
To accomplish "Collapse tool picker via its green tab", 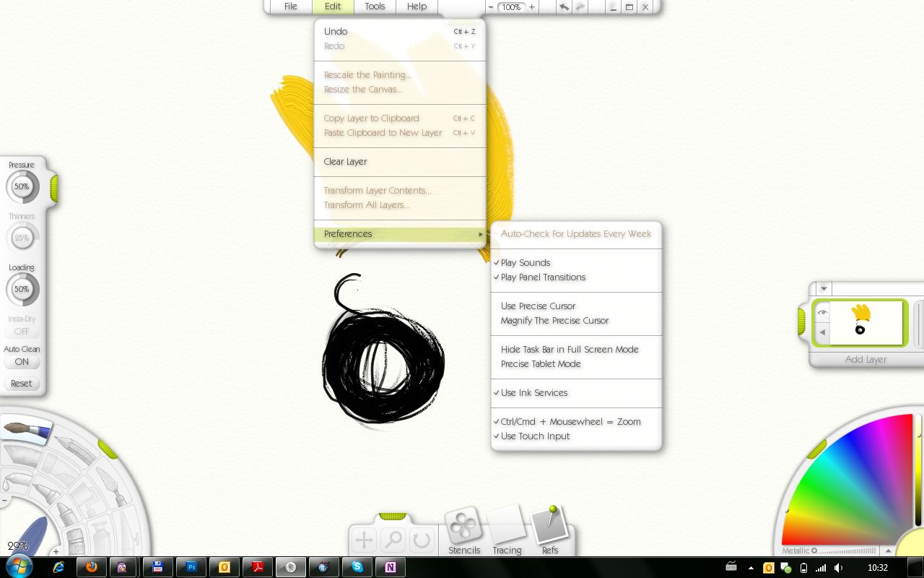I will coord(108,449).
